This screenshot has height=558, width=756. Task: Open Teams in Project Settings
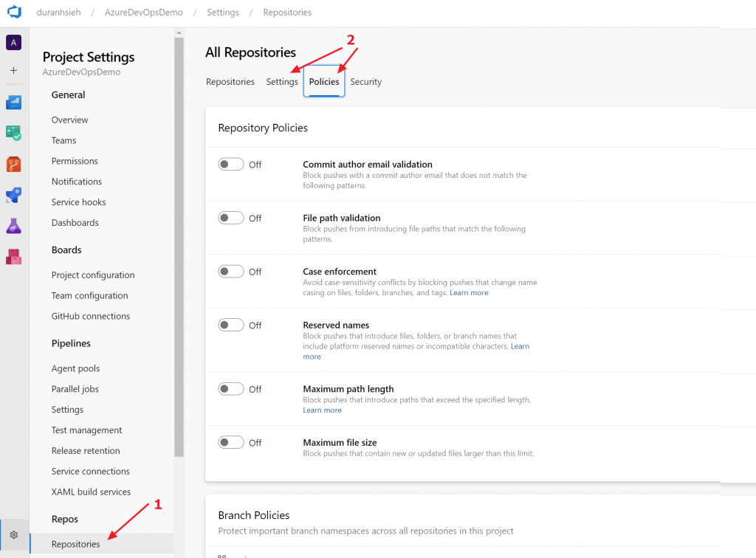tap(63, 141)
